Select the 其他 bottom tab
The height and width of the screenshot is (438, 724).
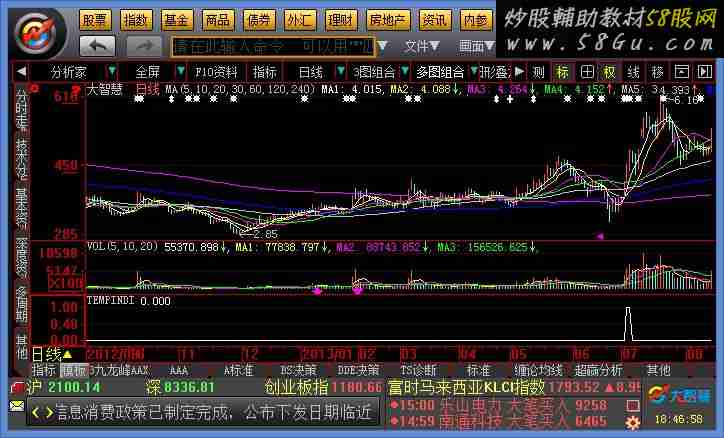pos(658,370)
